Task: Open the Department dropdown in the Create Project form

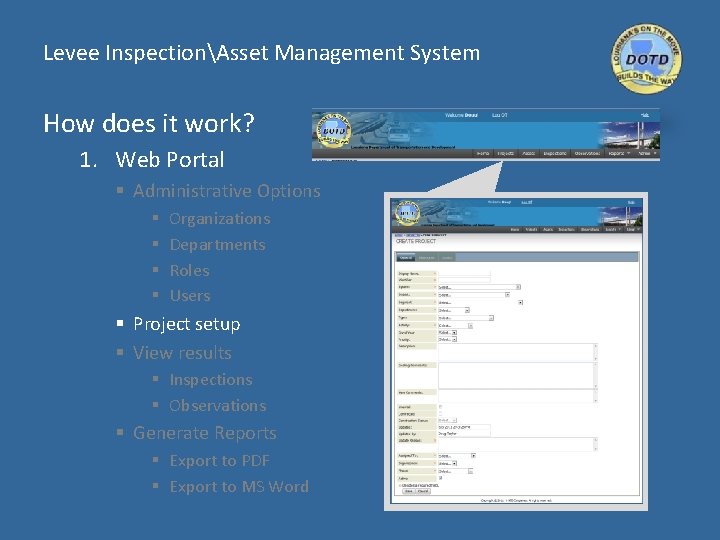Action: pyautogui.click(x=454, y=310)
